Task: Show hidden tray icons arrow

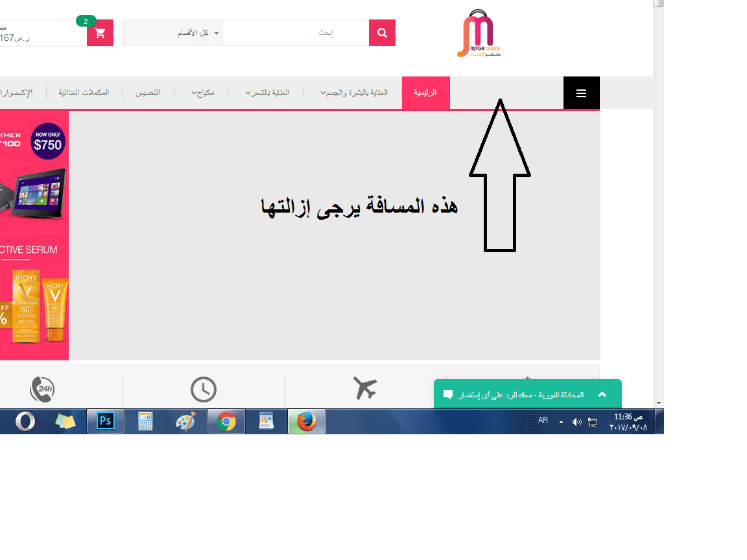Action: (x=561, y=422)
